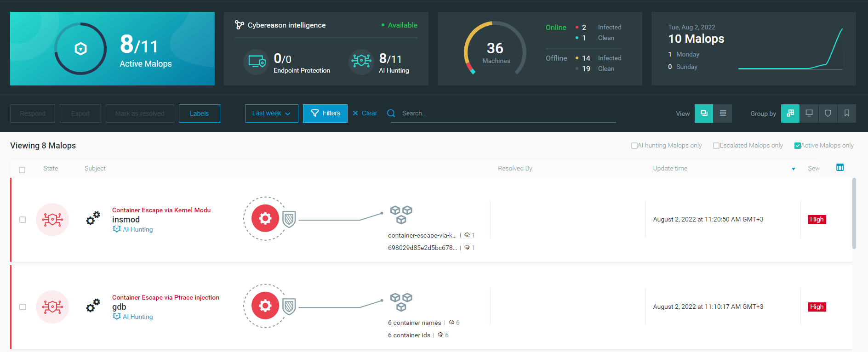868x352 pixels.
Task: Open the Last week time range dropdown
Action: [x=271, y=114]
